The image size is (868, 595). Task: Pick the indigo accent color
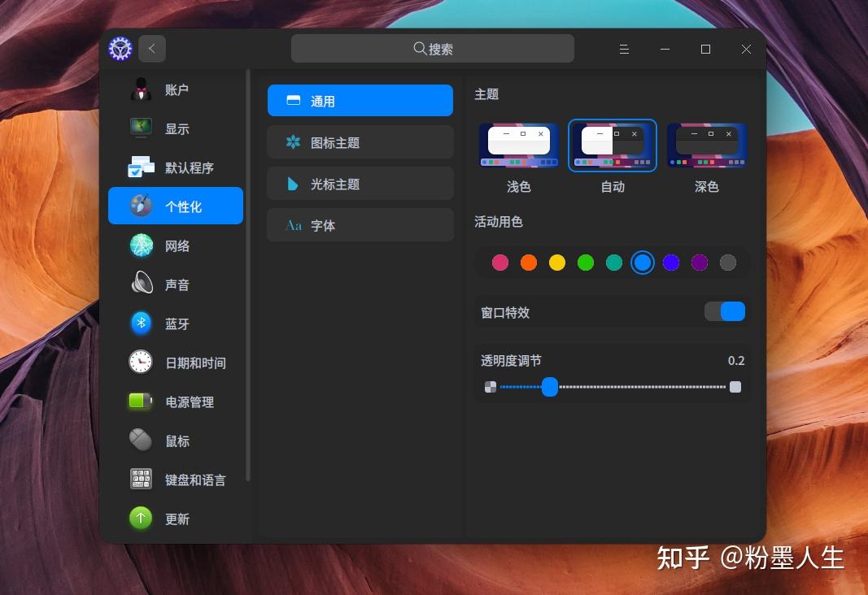coord(671,262)
